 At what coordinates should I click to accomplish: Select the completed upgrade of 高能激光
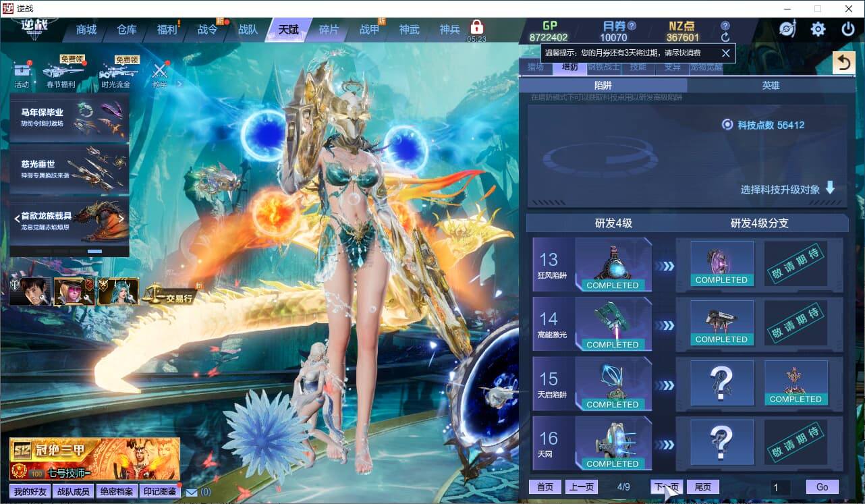721,323
